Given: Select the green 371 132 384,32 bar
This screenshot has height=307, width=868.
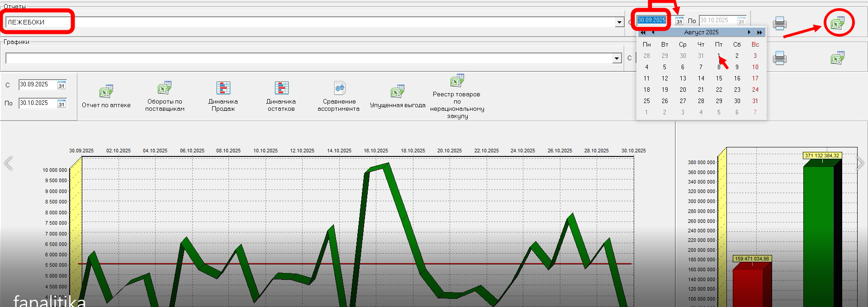Looking at the screenshot, I should pos(818,235).
